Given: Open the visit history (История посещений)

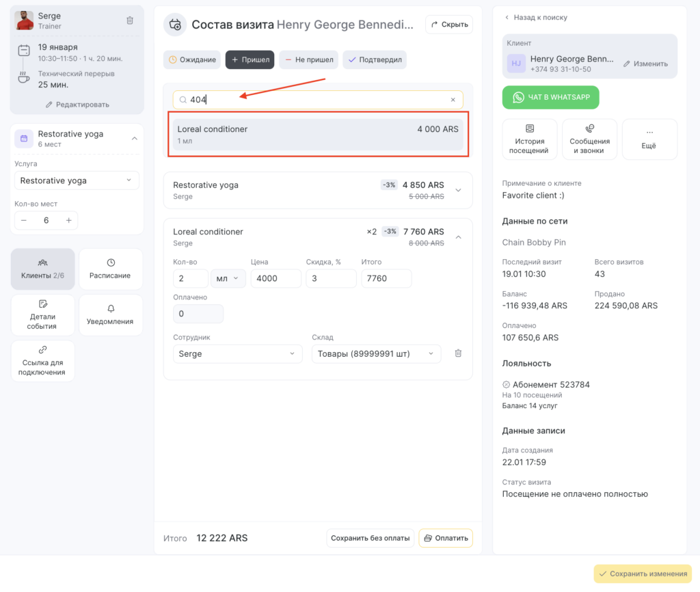Looking at the screenshot, I should tap(530, 139).
